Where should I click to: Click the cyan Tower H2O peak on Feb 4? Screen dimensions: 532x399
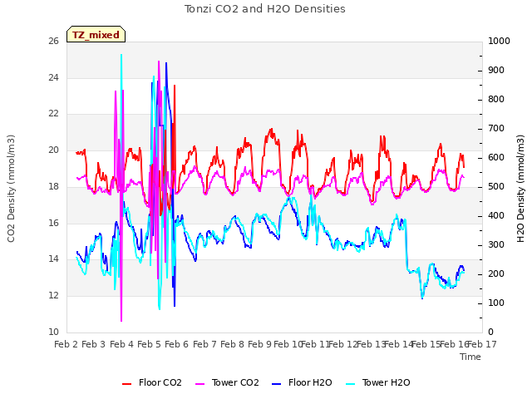(121, 55)
